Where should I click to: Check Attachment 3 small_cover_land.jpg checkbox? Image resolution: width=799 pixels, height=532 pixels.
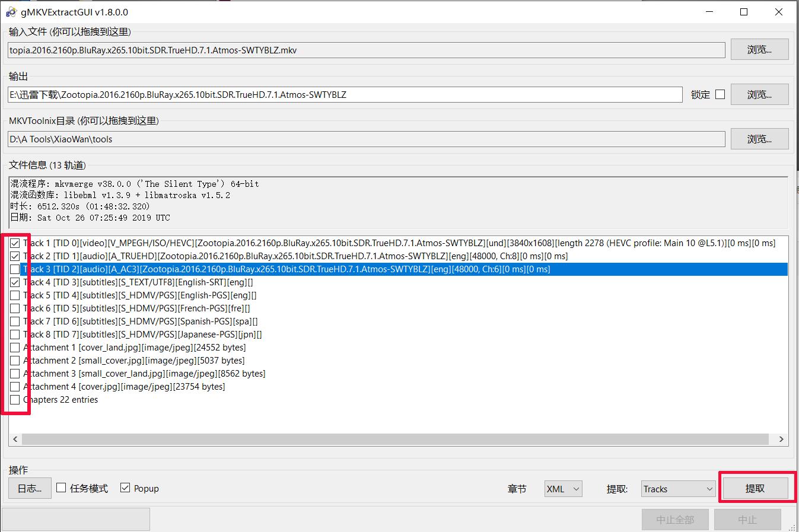[x=15, y=374]
